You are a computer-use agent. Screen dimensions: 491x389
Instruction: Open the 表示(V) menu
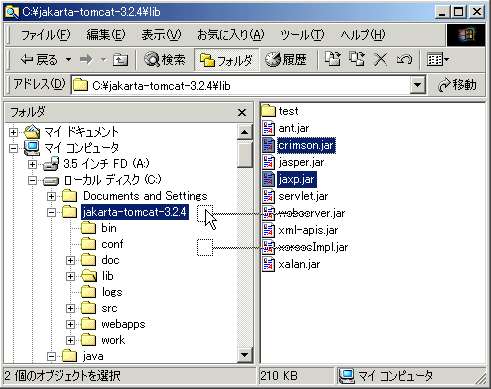point(161,35)
